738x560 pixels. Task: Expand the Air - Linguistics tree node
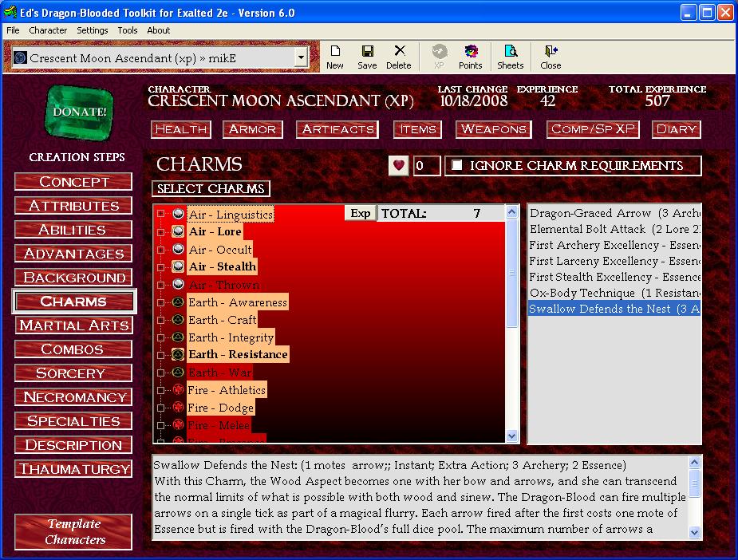click(x=161, y=214)
